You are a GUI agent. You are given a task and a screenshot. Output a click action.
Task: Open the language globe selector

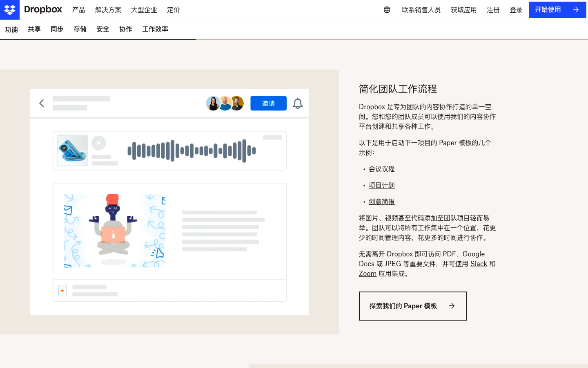[x=387, y=10]
